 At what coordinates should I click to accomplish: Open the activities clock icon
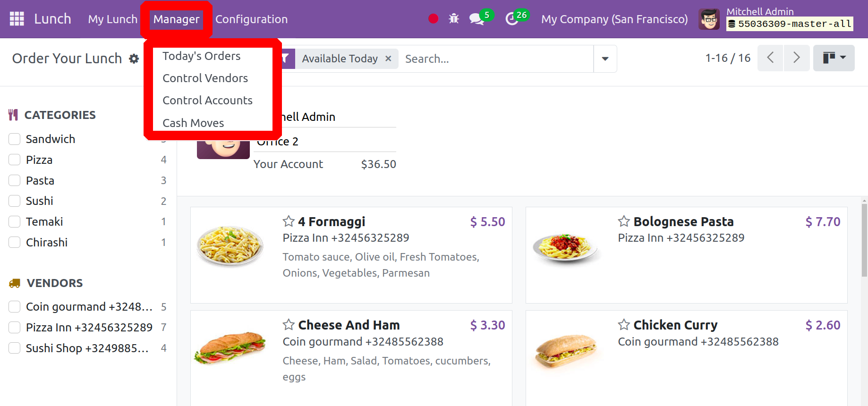pyautogui.click(x=512, y=19)
